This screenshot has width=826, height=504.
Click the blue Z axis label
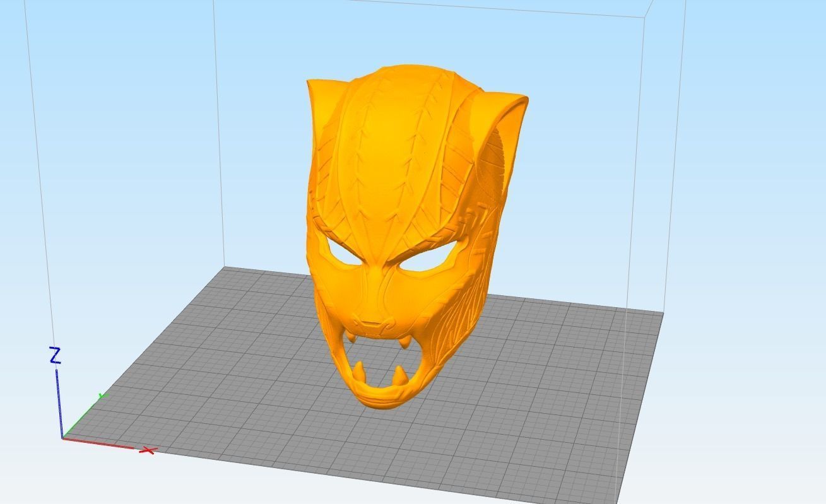pyautogui.click(x=56, y=356)
